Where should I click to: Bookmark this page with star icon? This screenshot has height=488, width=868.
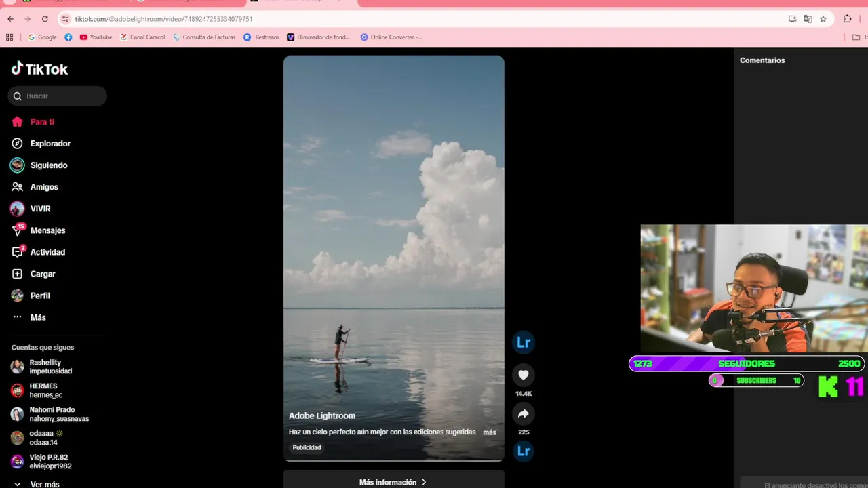[823, 19]
